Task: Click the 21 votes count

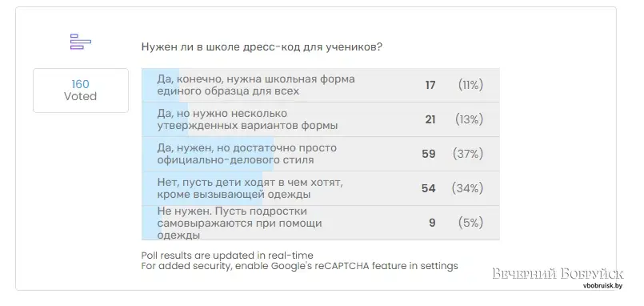Action: pos(430,119)
